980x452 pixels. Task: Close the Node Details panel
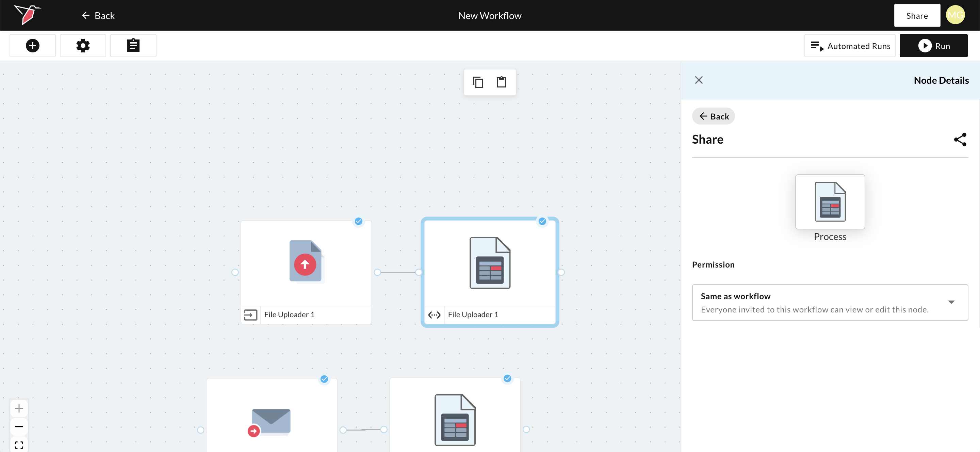coord(699,80)
